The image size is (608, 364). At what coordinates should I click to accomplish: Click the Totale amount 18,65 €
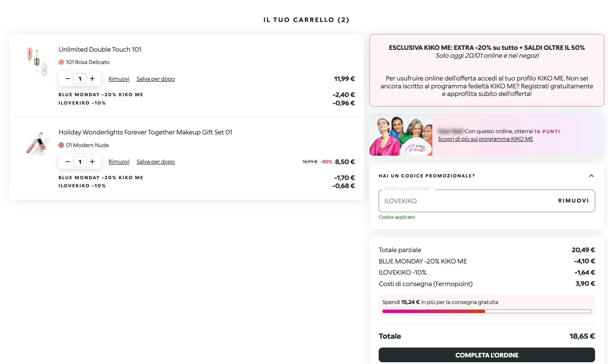pyautogui.click(x=582, y=336)
